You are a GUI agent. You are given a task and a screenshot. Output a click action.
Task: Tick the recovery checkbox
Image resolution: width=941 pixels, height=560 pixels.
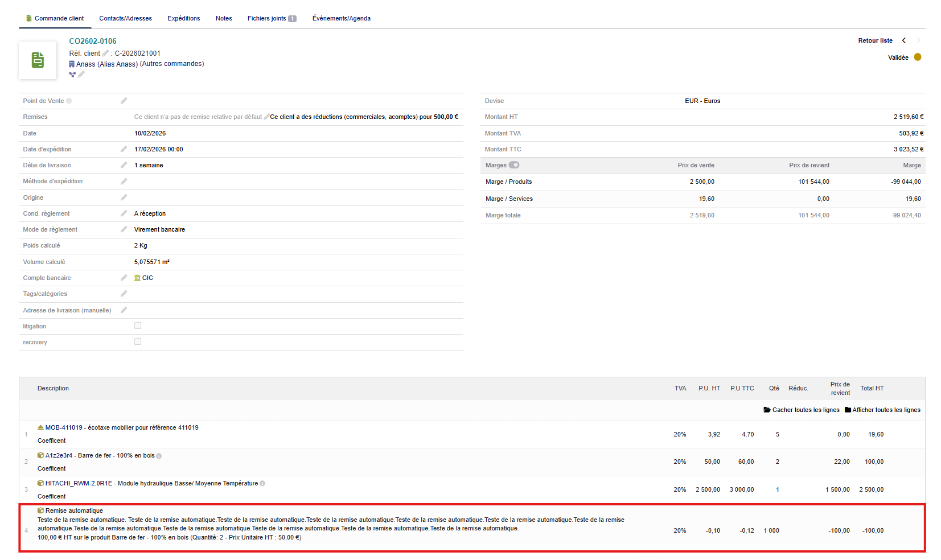tap(138, 341)
